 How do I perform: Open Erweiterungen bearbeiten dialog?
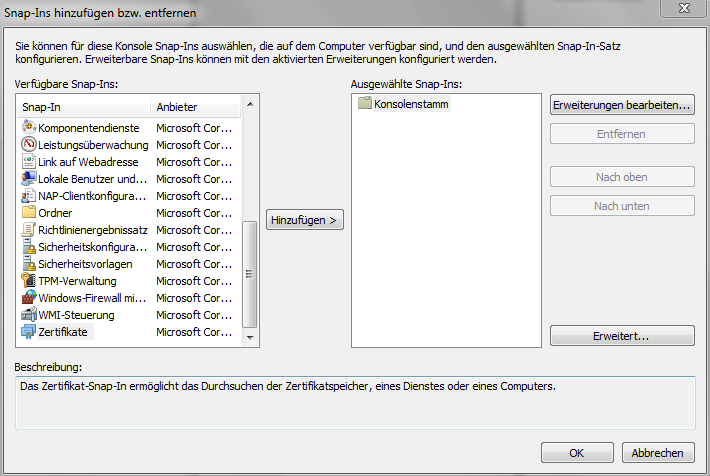[x=622, y=105]
